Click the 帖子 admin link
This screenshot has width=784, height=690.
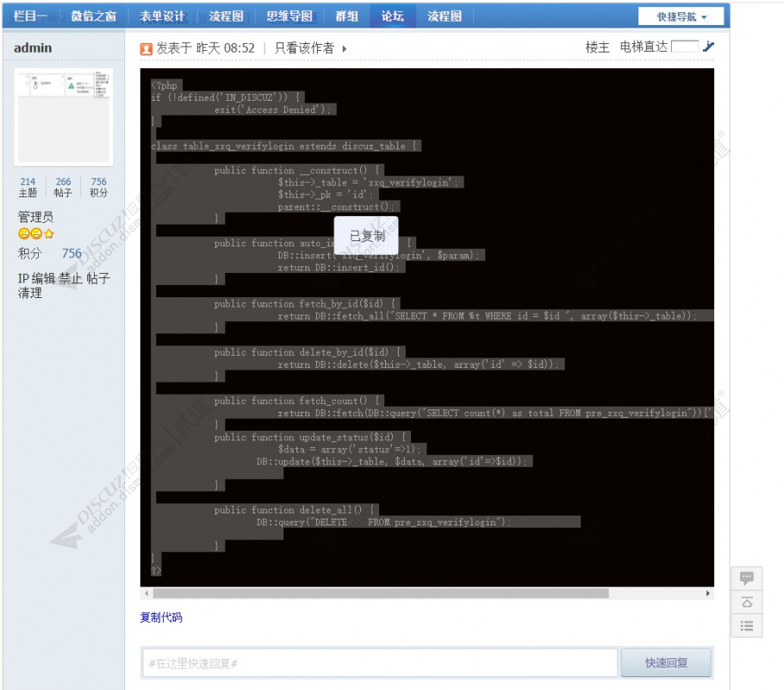tap(98, 278)
